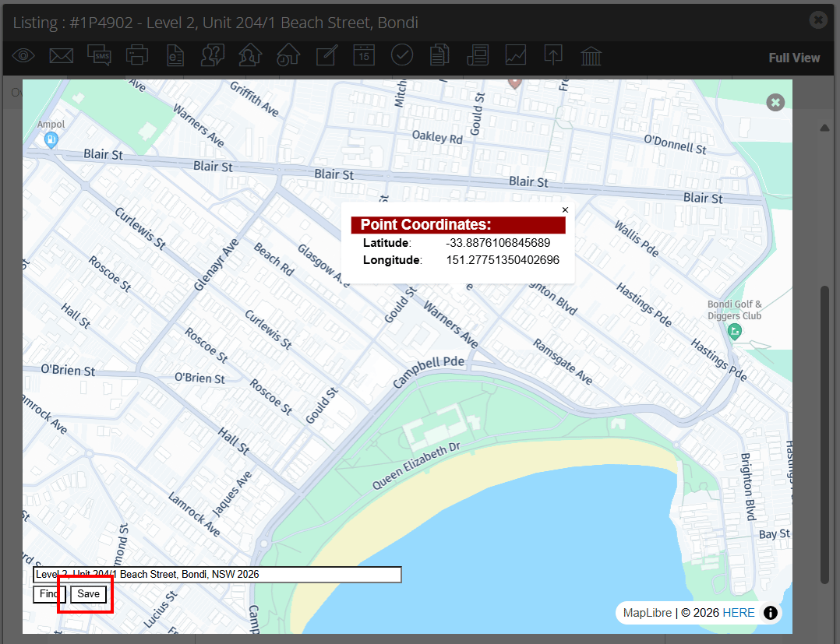Save the map point location
Viewport: 840px width, 644px height.
click(88, 593)
